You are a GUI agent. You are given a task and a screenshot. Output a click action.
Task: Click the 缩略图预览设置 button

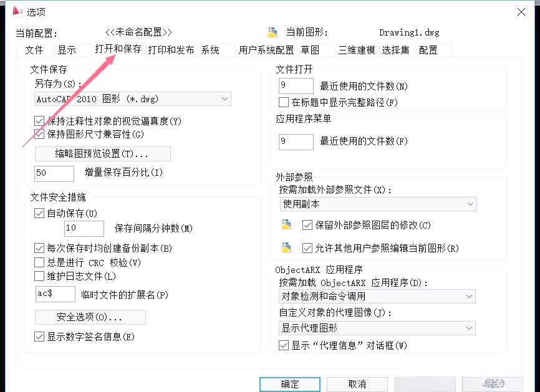click(103, 154)
